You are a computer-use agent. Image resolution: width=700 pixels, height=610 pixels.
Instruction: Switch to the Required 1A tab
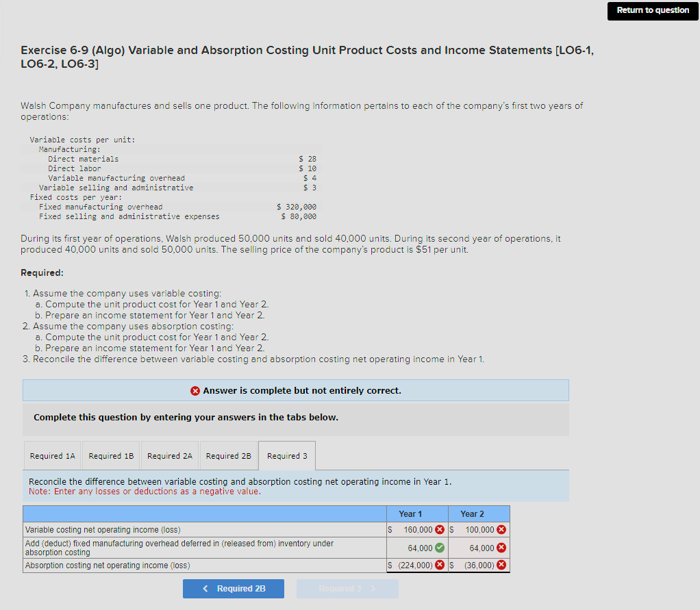coord(52,455)
